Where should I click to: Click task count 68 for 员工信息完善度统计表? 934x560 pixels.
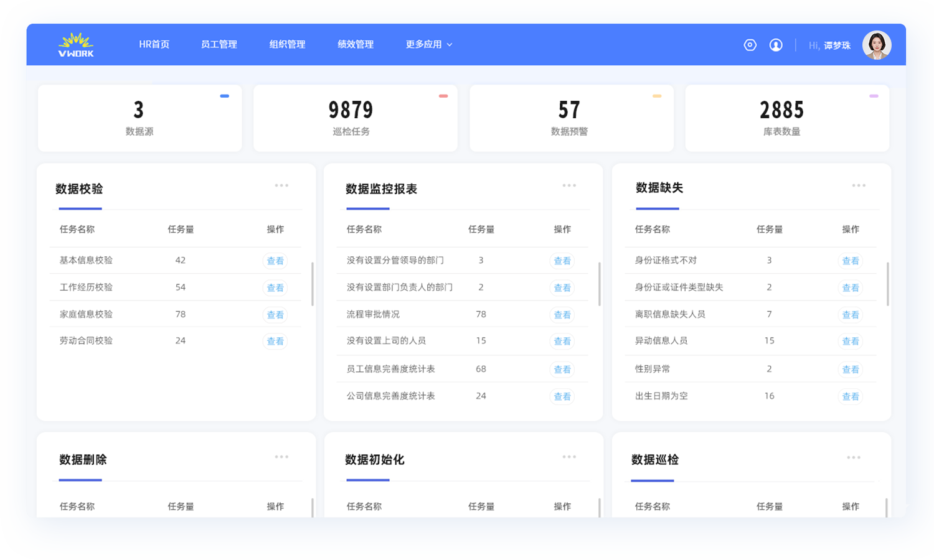[x=481, y=370]
